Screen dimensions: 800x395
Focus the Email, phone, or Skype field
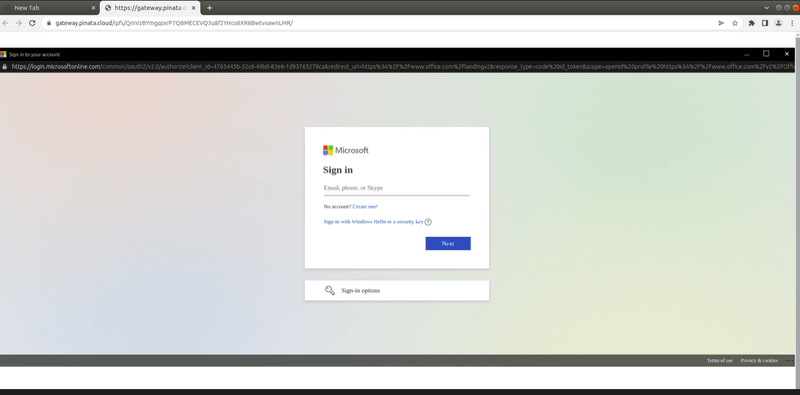(396, 188)
